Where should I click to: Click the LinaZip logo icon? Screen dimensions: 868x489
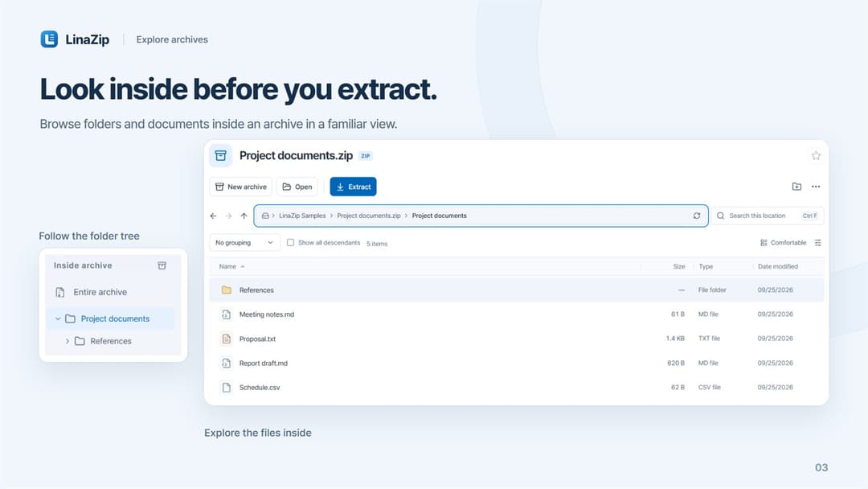49,39
